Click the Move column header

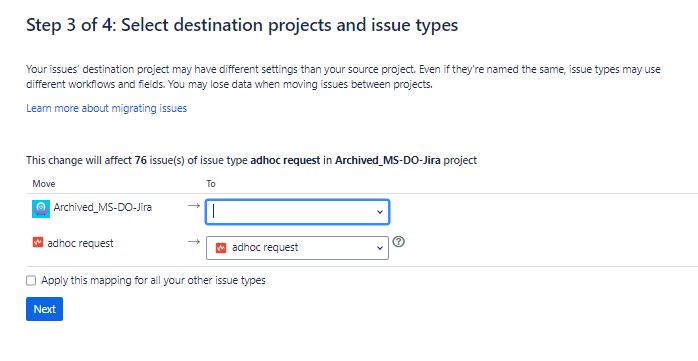coord(44,184)
